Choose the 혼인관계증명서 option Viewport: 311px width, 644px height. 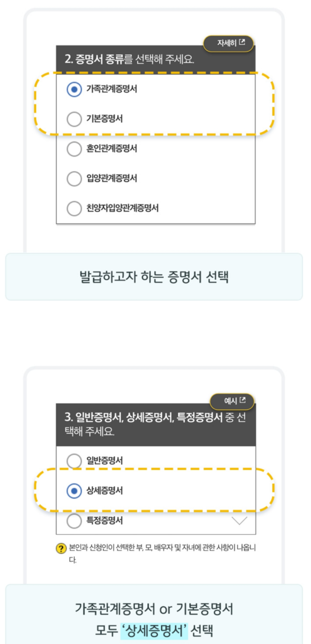coord(74,149)
